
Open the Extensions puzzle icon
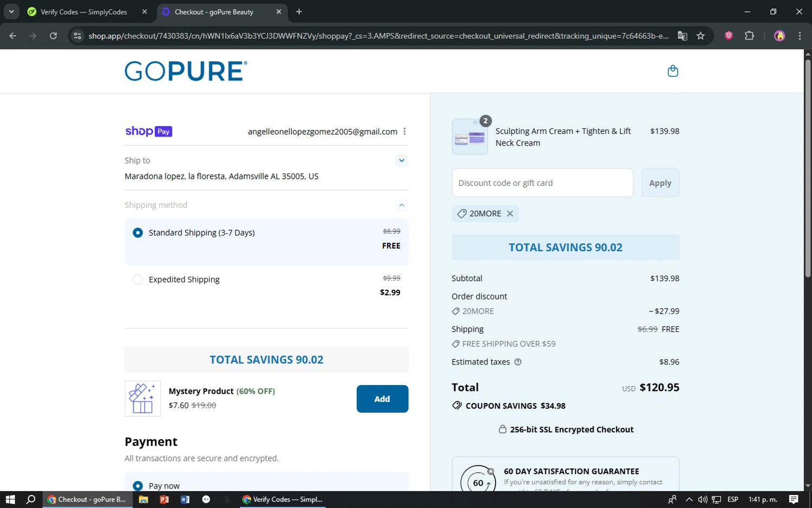pyautogui.click(x=749, y=36)
